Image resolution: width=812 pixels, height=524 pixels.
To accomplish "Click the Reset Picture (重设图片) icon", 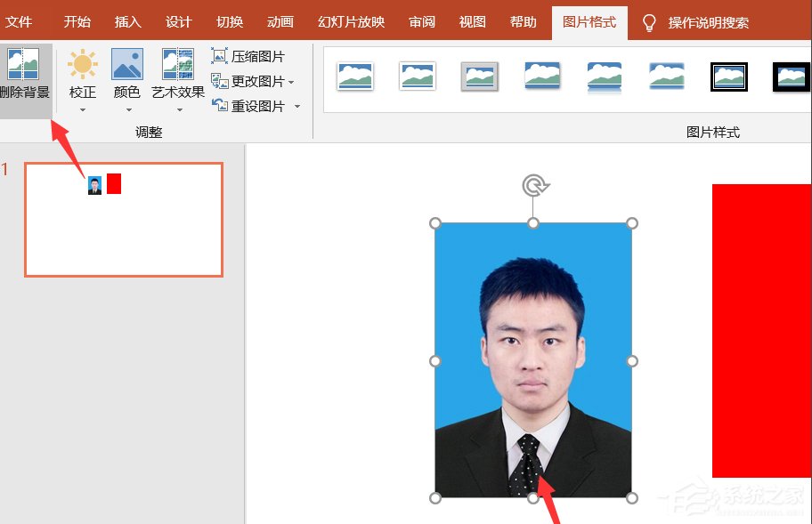I will point(219,106).
